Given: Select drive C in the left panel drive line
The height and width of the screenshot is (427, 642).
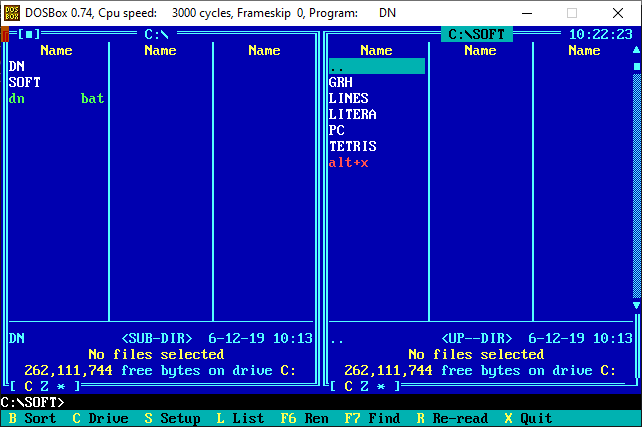Looking at the screenshot, I should [29, 386].
